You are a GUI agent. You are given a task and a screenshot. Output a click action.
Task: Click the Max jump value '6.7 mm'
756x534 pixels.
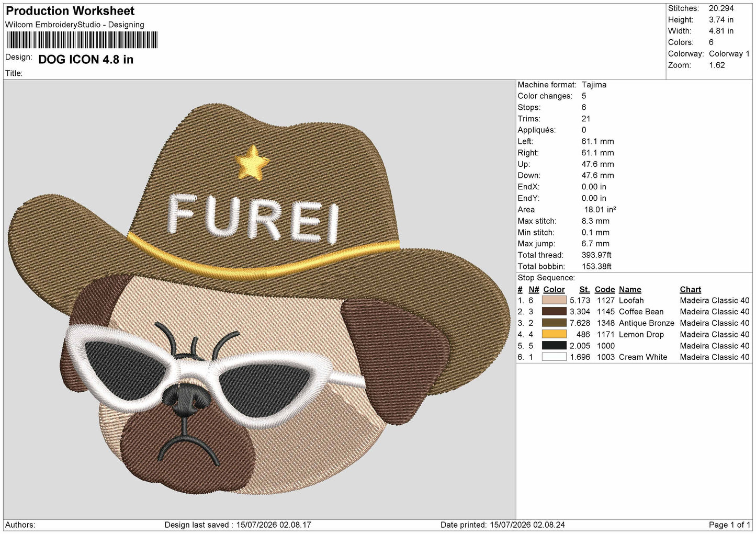tap(595, 244)
